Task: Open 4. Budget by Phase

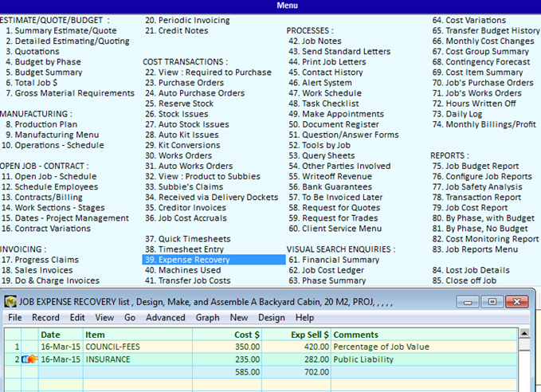Action: click(43, 62)
